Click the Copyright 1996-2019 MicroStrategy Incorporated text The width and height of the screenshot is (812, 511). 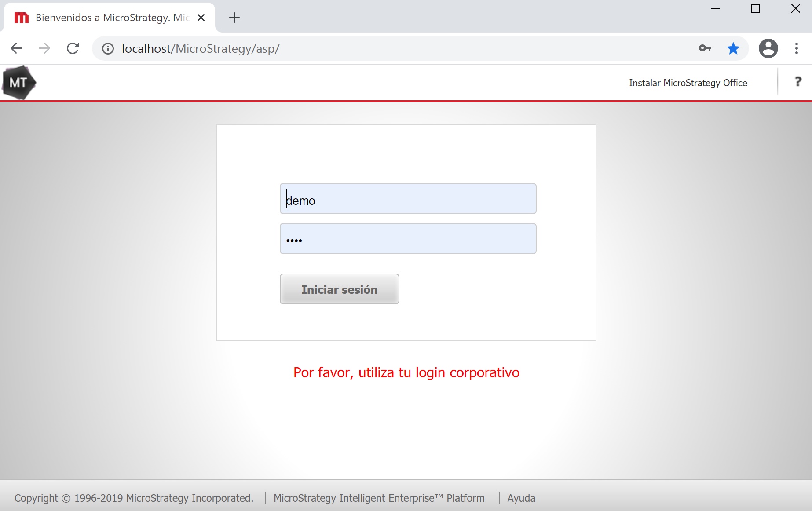coord(134,498)
